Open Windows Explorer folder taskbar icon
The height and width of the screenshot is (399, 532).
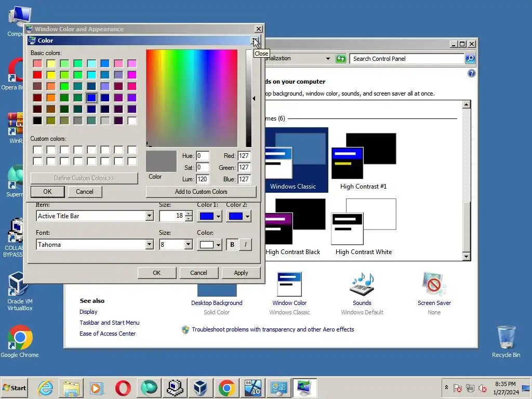coord(71,388)
